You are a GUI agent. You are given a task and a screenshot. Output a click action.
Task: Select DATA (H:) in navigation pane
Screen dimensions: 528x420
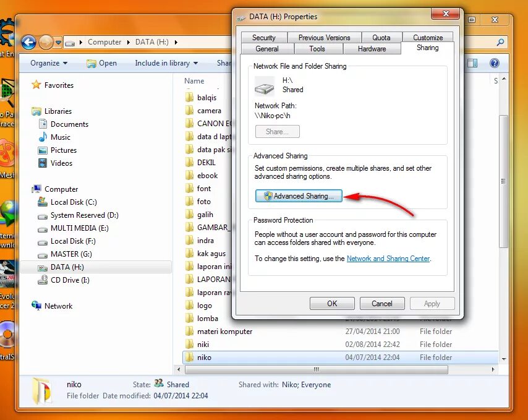(x=96, y=267)
